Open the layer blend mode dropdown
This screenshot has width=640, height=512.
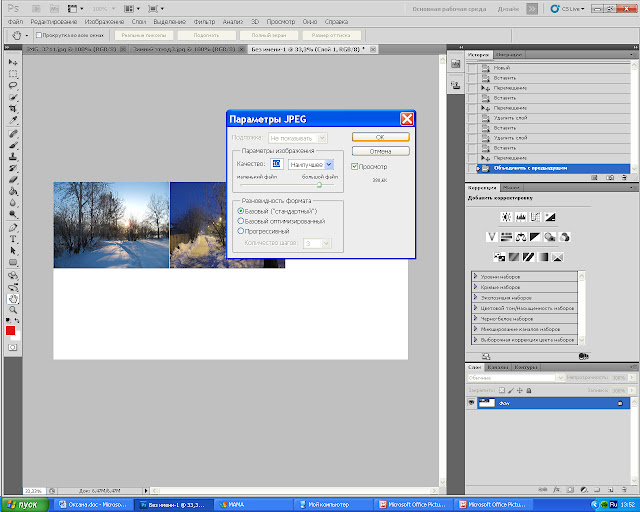(516, 378)
